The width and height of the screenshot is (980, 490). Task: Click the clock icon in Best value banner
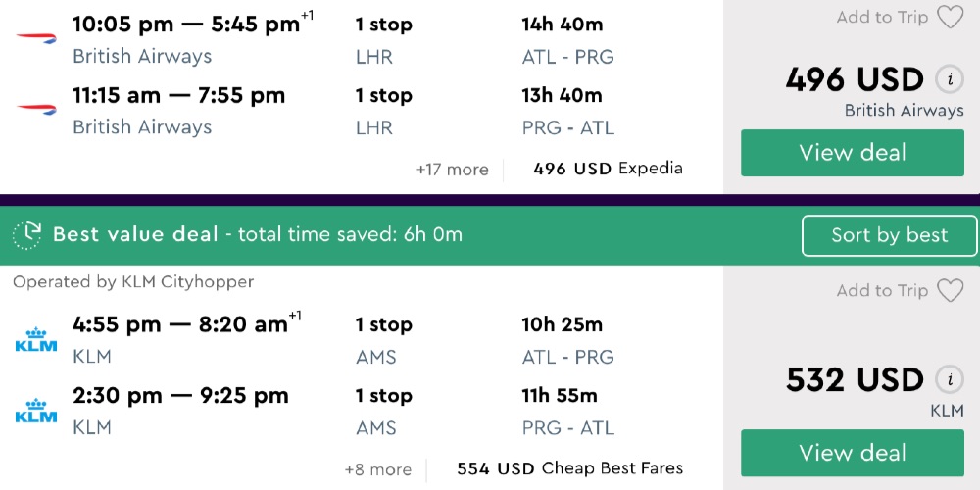pyautogui.click(x=27, y=235)
